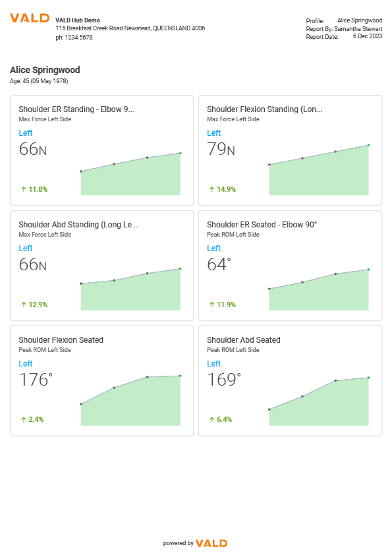Click the Shoulder Flexion Seated heading
392x555 pixels.
(x=61, y=340)
